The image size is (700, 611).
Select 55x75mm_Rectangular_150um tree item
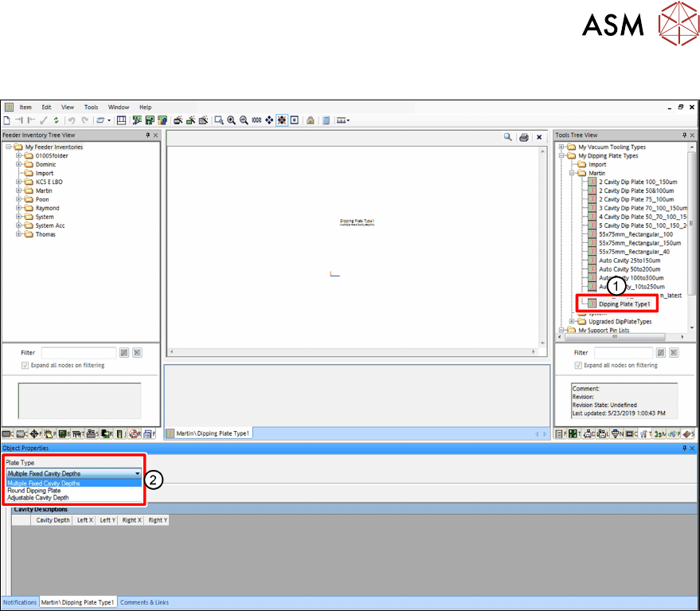[639, 243]
